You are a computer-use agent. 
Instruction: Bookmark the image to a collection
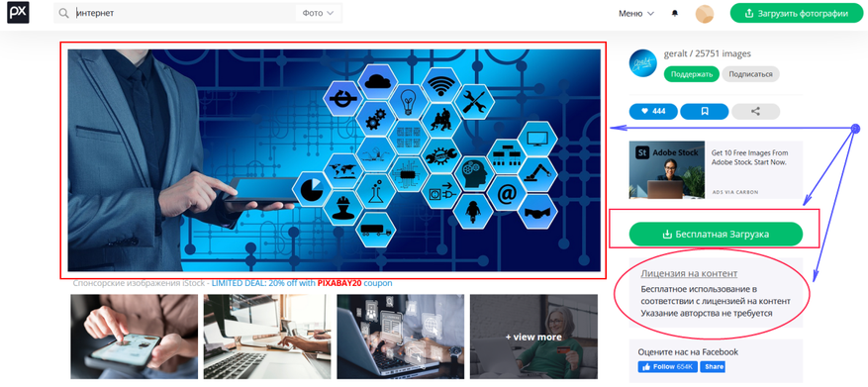[x=704, y=111]
